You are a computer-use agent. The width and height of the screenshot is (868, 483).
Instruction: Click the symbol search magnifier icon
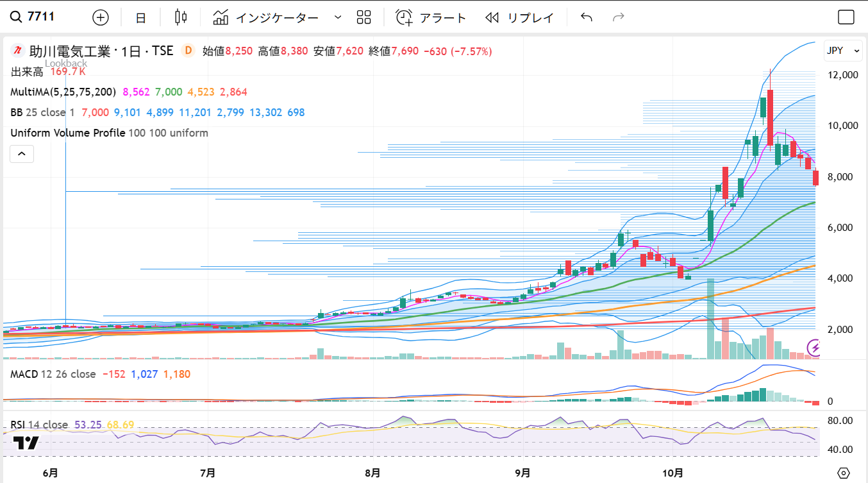[x=15, y=17]
